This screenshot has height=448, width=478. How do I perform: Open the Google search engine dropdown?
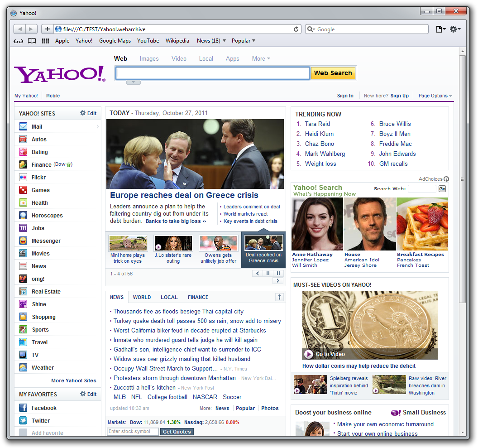pos(311,29)
